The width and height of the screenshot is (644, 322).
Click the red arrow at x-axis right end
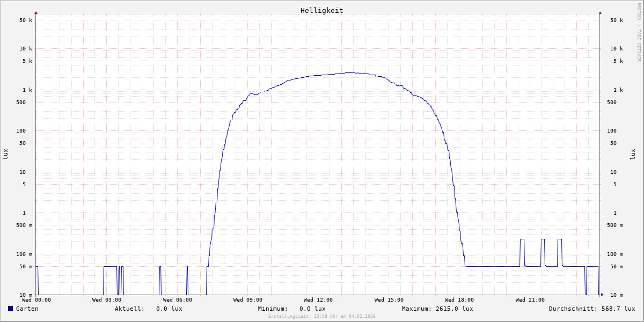click(602, 295)
